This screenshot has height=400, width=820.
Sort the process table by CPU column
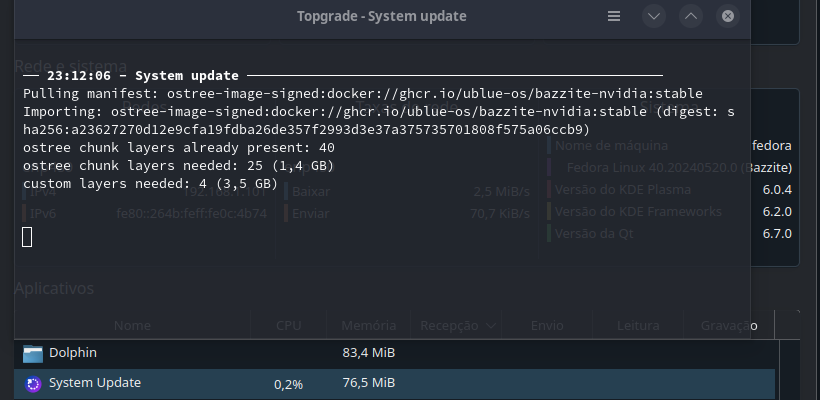tap(289, 326)
